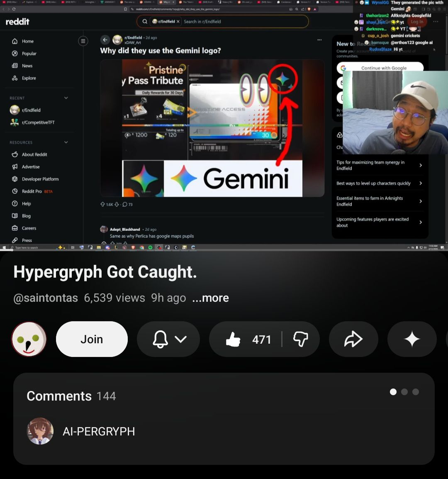Open AI-PERGRYPH commenter's avatar
This screenshot has height=479, width=448.
click(40, 431)
